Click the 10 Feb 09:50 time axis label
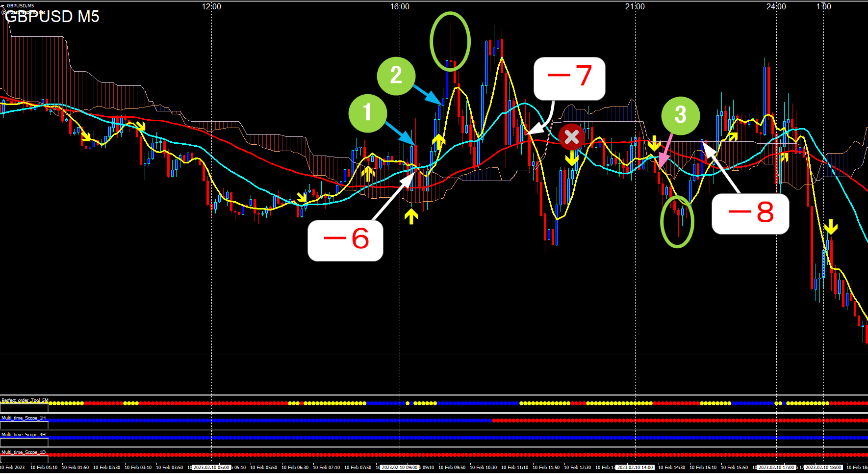868x474 pixels. point(452,468)
